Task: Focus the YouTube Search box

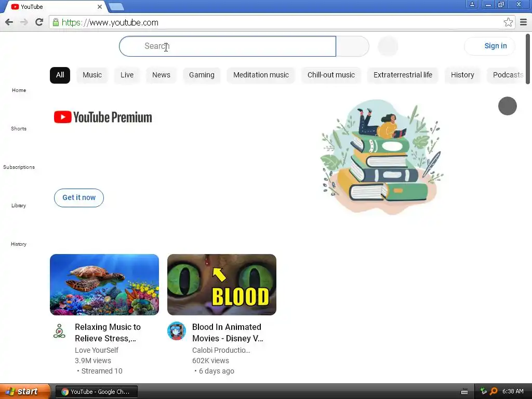Action: coord(228,46)
